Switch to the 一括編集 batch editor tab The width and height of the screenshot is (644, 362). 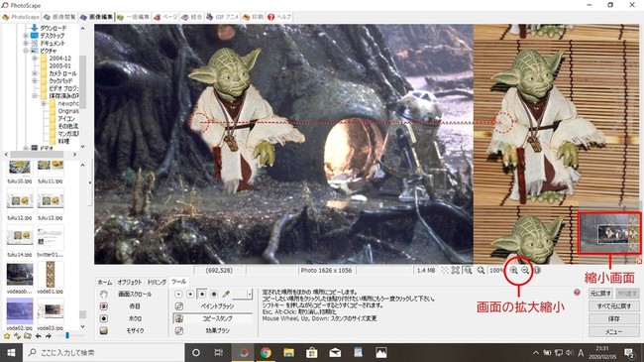pyautogui.click(x=133, y=17)
